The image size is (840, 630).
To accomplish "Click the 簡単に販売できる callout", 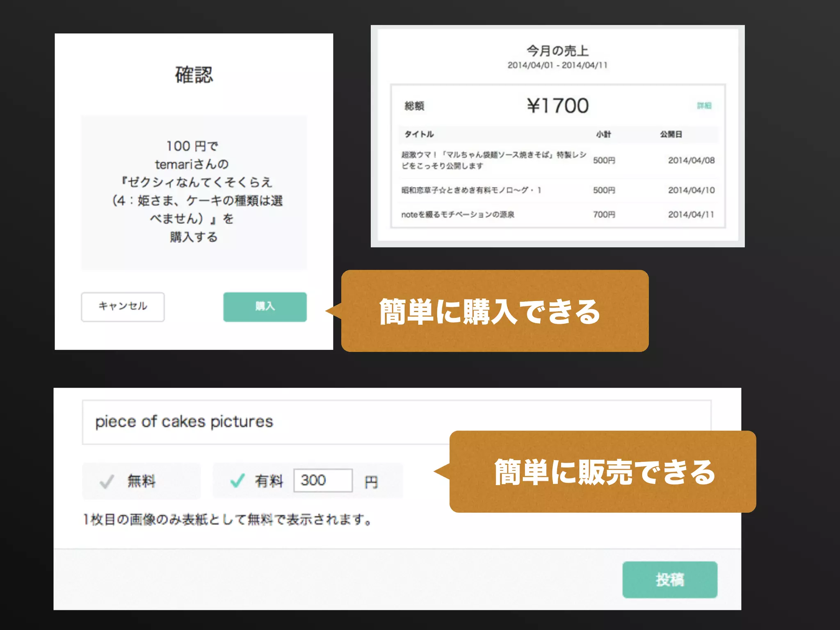I will click(x=603, y=472).
